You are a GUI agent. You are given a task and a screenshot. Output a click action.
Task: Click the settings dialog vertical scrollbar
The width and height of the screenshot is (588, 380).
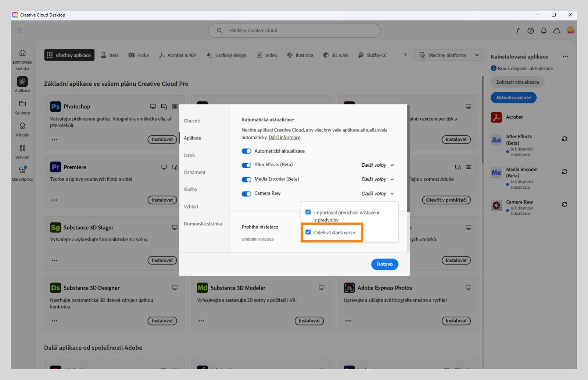[408, 158]
